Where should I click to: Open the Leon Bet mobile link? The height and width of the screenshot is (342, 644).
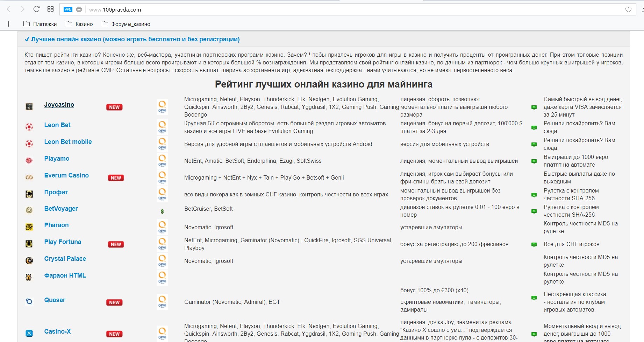coord(68,142)
